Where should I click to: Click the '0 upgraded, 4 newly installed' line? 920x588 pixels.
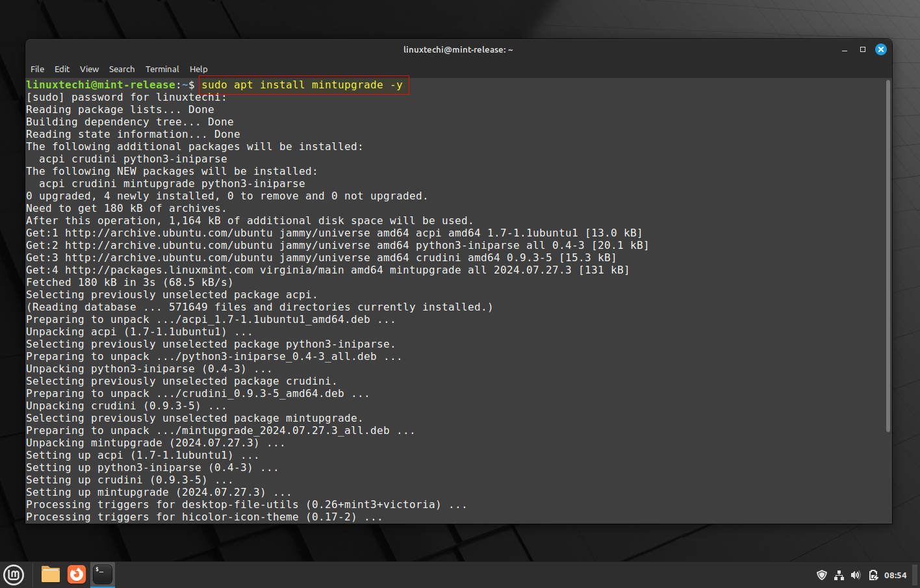[227, 196]
